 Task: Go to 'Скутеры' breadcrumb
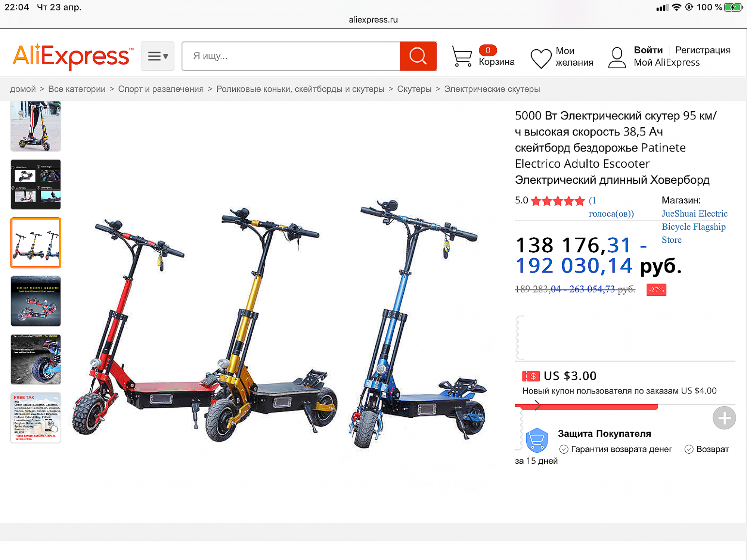tap(414, 89)
